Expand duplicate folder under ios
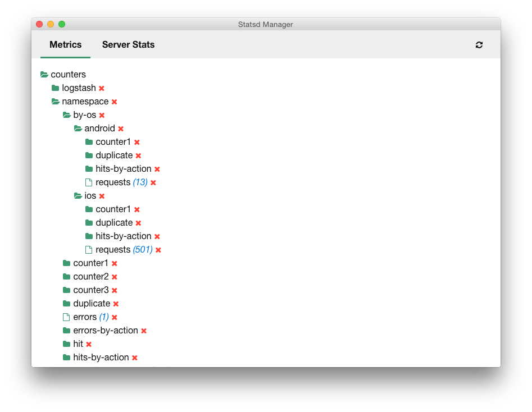 point(89,222)
